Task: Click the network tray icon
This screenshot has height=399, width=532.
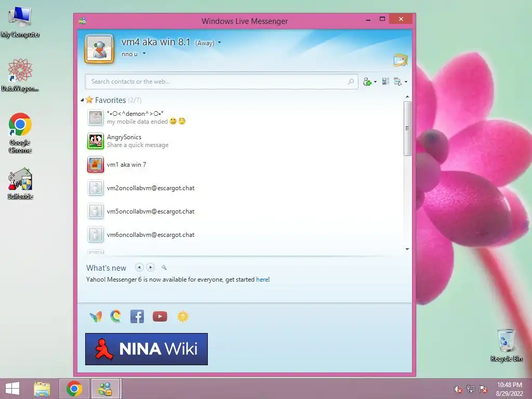Action: pos(471,389)
